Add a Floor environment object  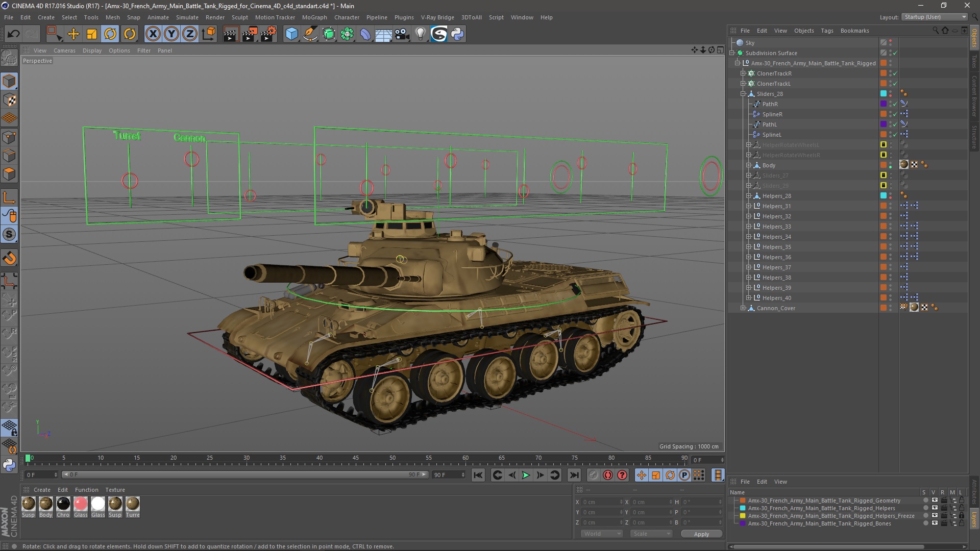[x=383, y=34]
